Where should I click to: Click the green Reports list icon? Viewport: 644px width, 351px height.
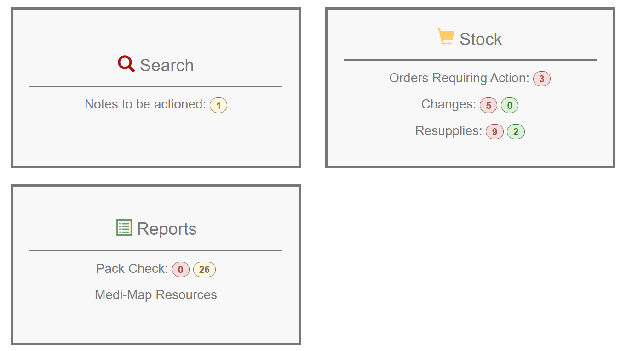pyautogui.click(x=124, y=227)
